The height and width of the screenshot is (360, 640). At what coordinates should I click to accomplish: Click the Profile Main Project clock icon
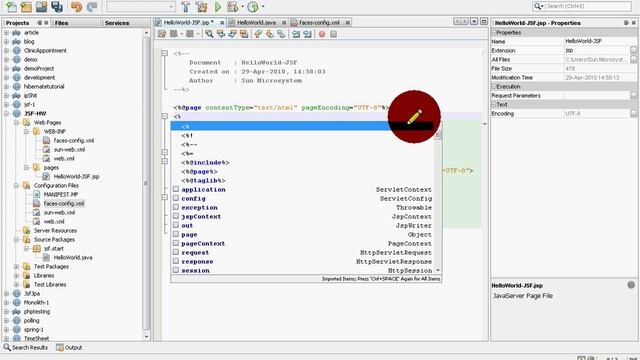[x=253, y=7]
